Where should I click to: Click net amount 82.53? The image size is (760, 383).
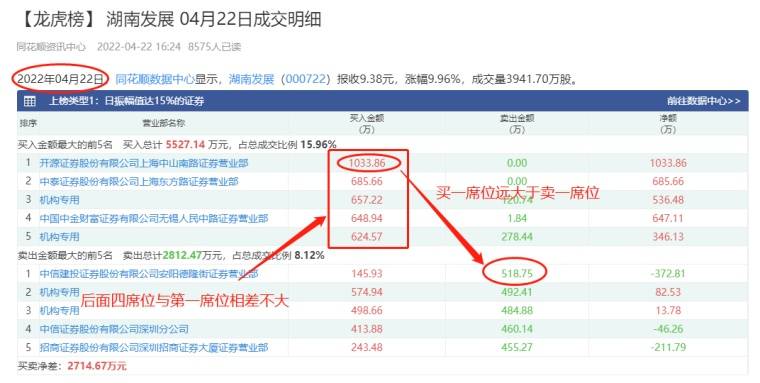tap(668, 292)
